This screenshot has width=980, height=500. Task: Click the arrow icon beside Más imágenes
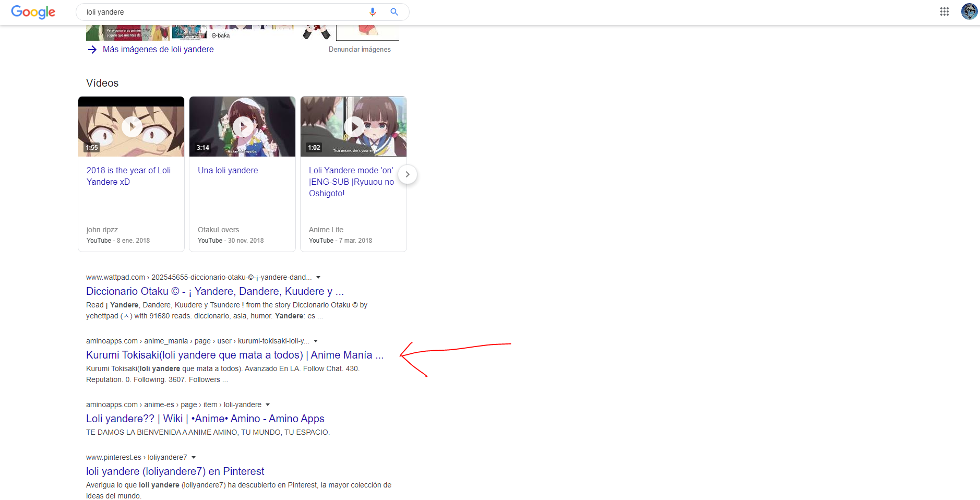tap(92, 50)
